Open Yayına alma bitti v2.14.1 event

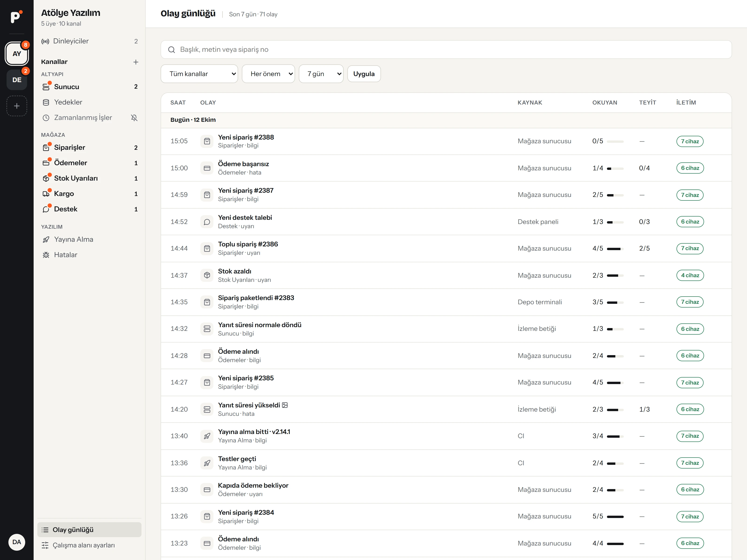(446, 436)
